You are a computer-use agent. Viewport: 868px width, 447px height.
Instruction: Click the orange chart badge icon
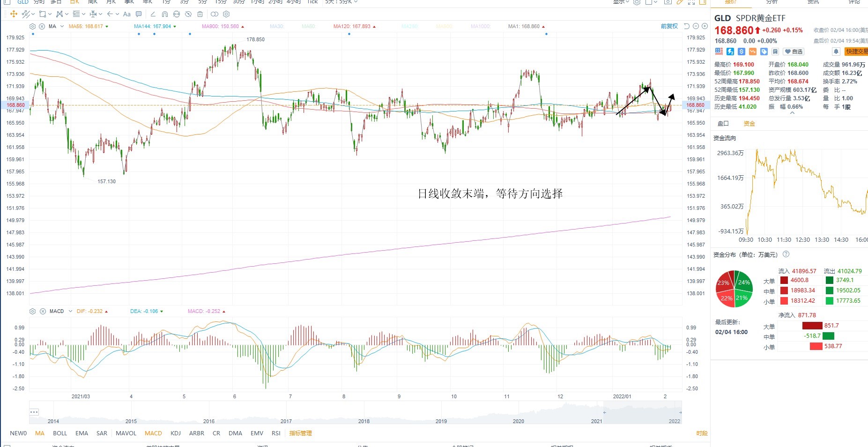[753, 52]
